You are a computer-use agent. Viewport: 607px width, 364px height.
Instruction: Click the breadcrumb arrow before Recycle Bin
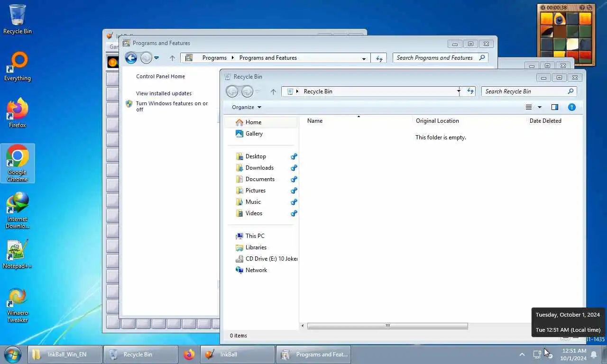pos(297,91)
